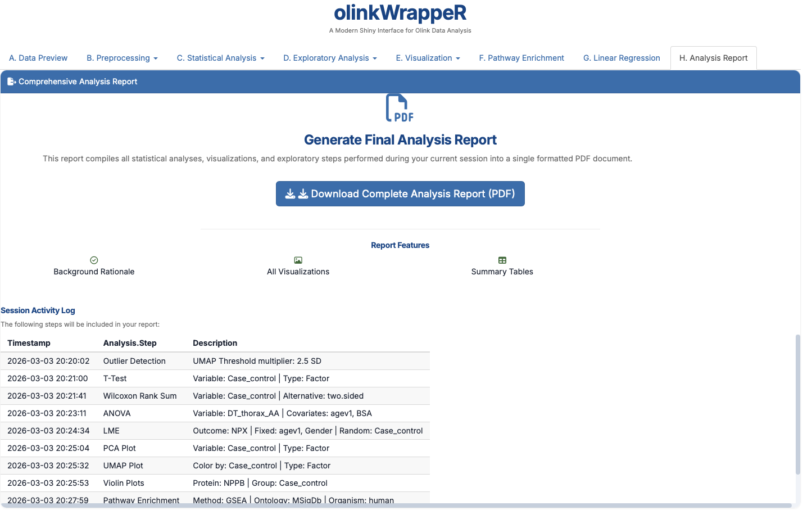Select the Outlier Detection log row
812x528 pixels.
pyautogui.click(x=215, y=361)
